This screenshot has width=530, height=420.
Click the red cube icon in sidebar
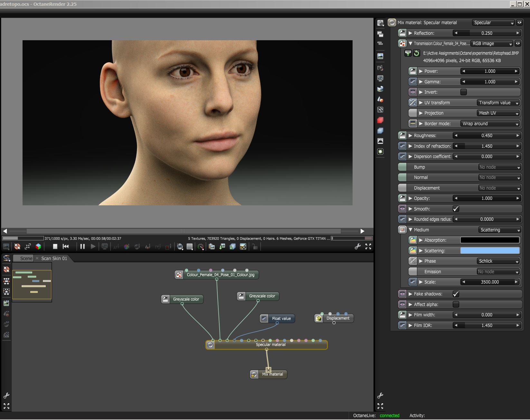tap(380, 120)
